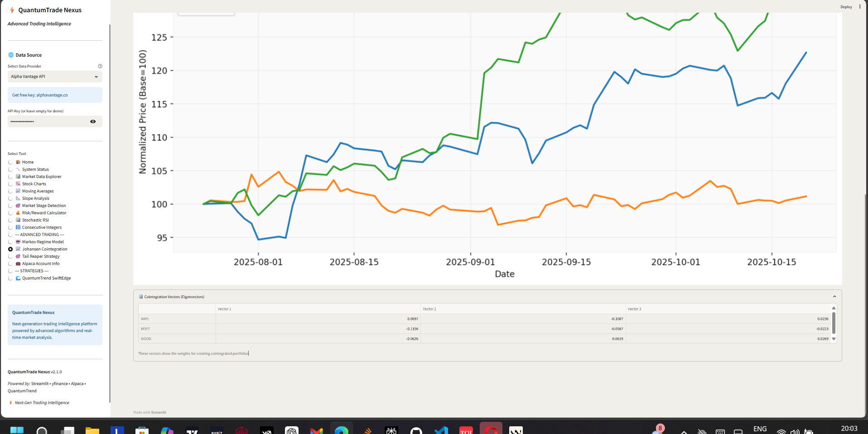Show hidden tray icons chevron
This screenshot has height=434, width=868.
tap(684, 432)
